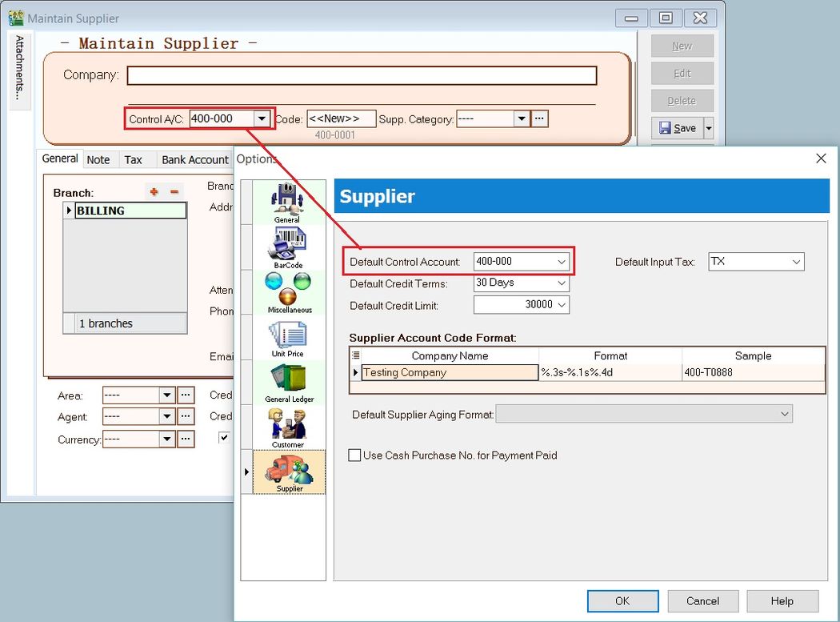Screen dimensions: 840x622
Task: Click the Company name input field
Action: pos(362,75)
